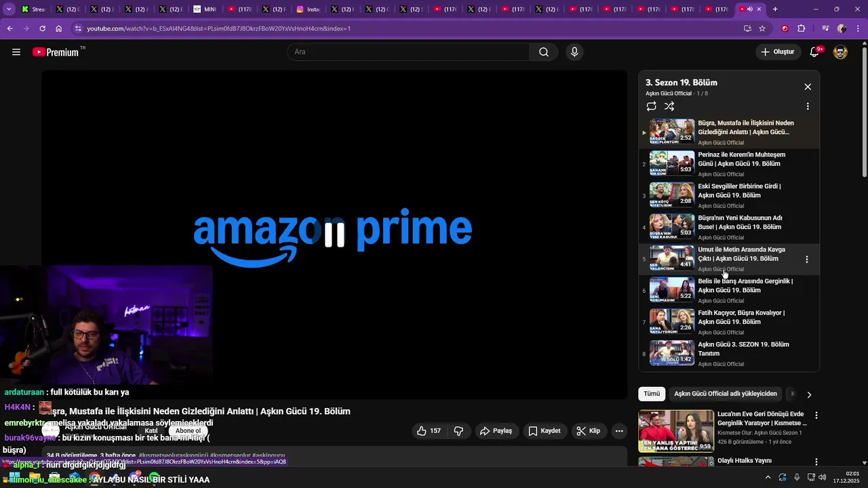Viewport: 868px width, 488px height.
Task: Play Eski Sevgililer Birbirine Girdi video
Action: tap(729, 196)
